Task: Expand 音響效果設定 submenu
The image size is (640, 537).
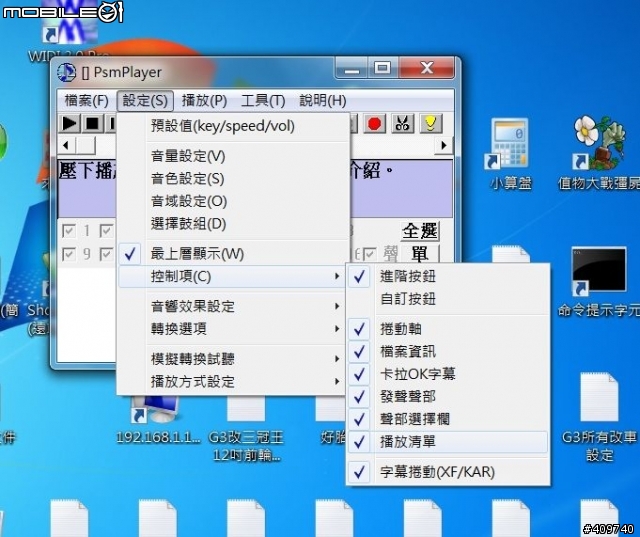Action: click(x=233, y=306)
